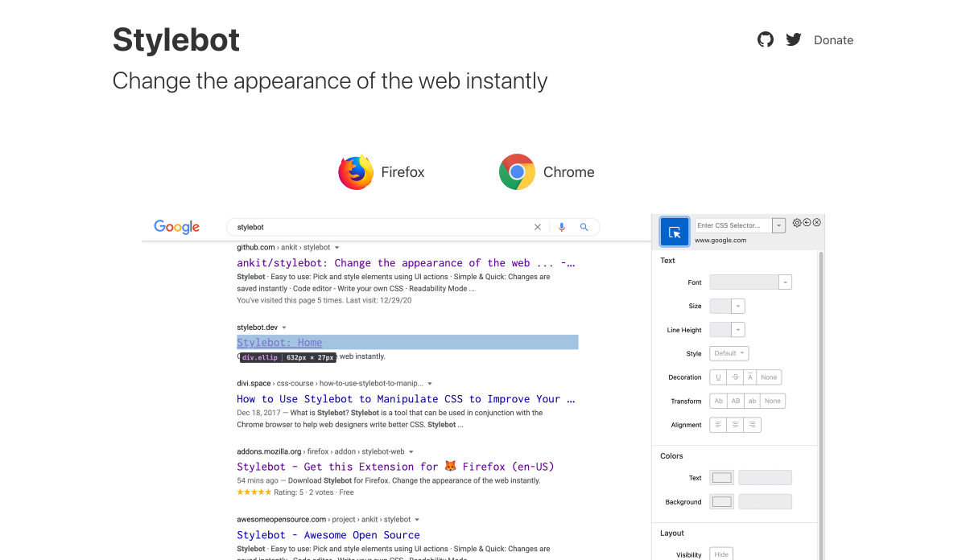This screenshot has height=560, width=966.
Task: Click the 'Colors' section heading
Action: (671, 456)
